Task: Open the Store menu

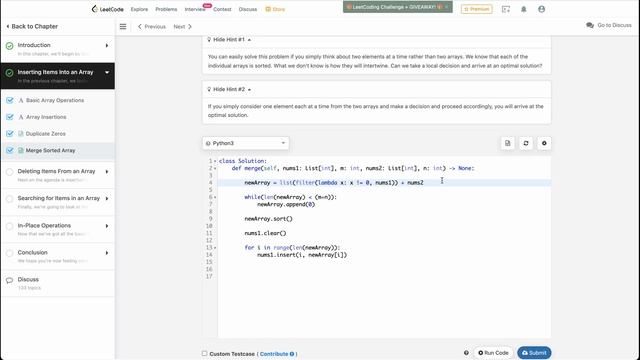Action: click(275, 9)
